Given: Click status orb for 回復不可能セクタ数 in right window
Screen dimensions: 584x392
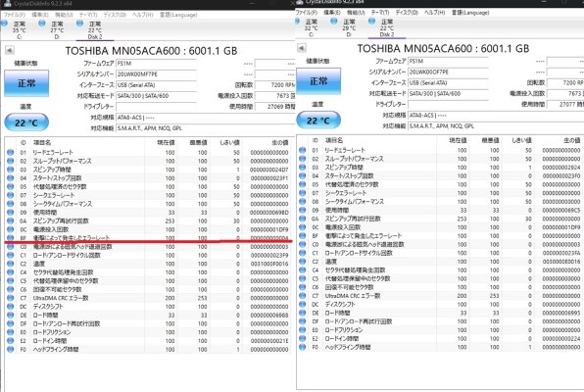Looking at the screenshot, I should tap(303, 287).
